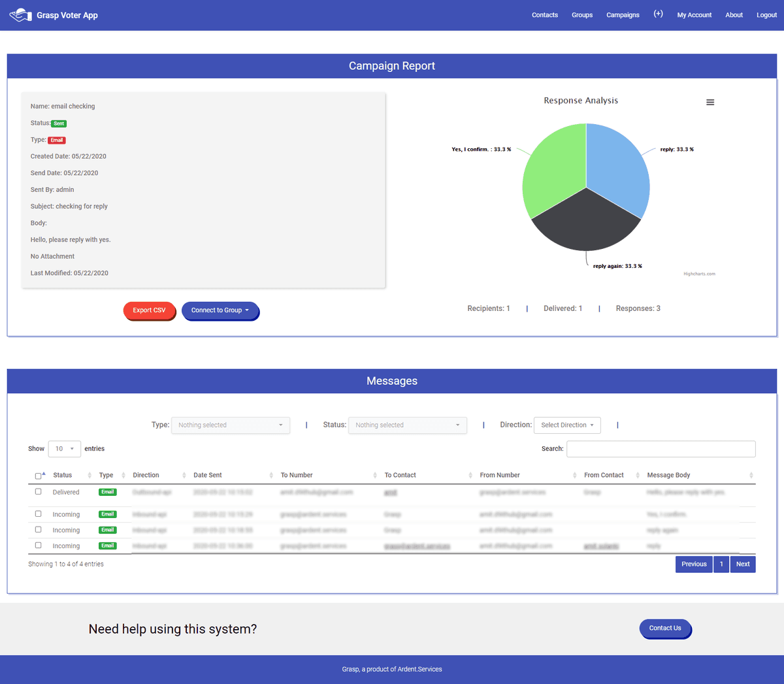784x684 pixels.
Task: Open the Contacts menu item
Action: (544, 15)
